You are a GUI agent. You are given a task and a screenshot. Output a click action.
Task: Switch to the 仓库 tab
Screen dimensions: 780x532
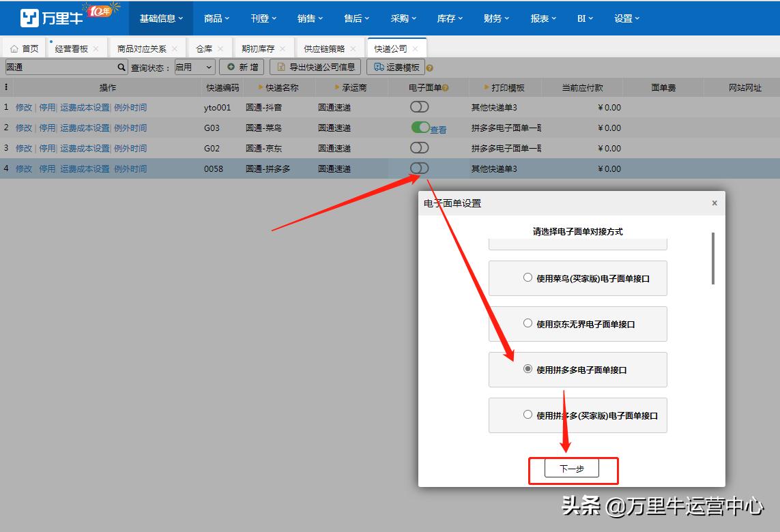click(204, 48)
